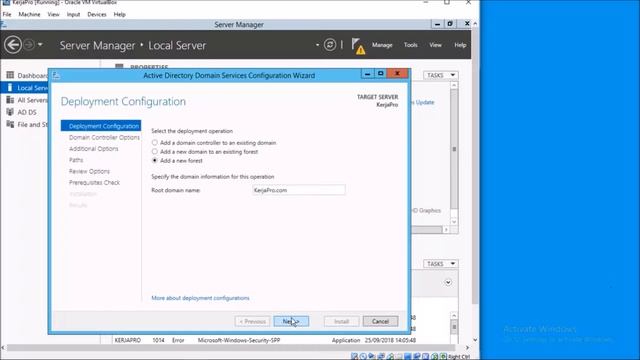Go to the Additional Options step
The width and height of the screenshot is (640, 360).
coord(93,149)
